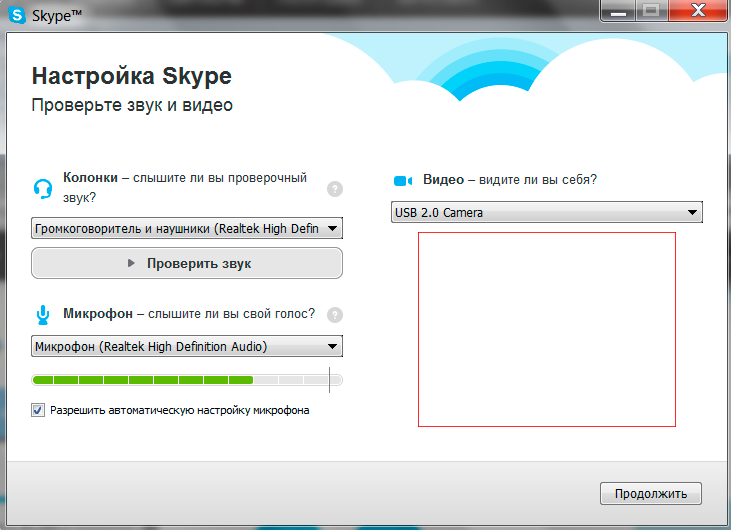This screenshot has height=530, width=731.
Task: Click the Микрофон label text
Action: tap(98, 313)
